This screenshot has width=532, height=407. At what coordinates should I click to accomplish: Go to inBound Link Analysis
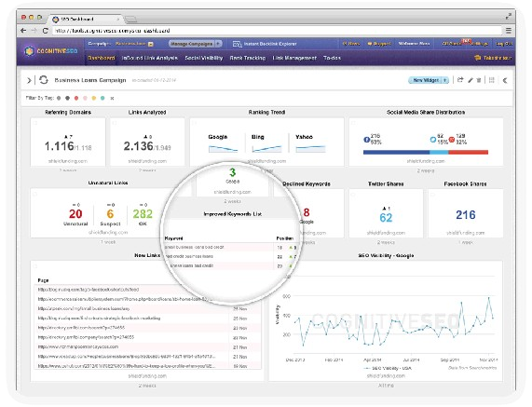[150, 58]
